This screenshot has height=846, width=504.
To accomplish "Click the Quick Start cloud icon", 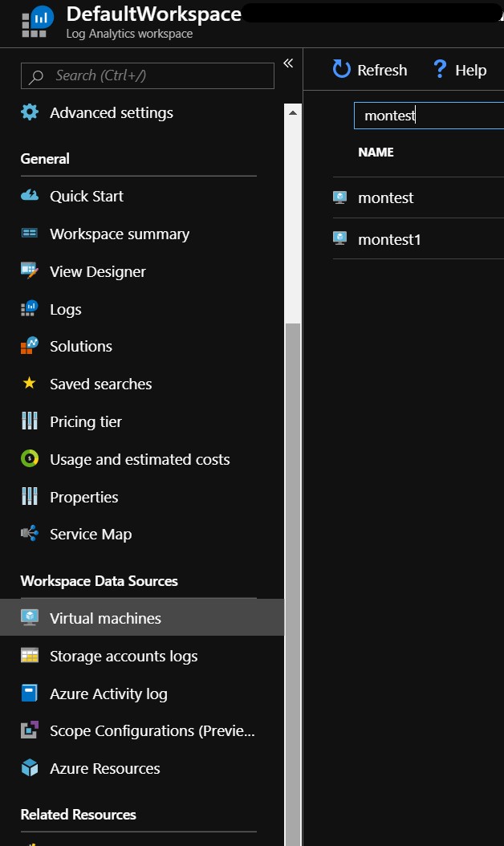I will 30,195.
